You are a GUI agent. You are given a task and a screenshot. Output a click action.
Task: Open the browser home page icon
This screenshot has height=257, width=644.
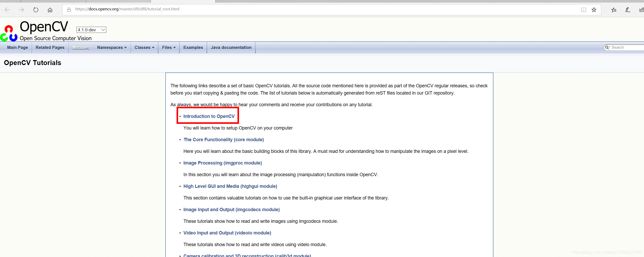50,10
